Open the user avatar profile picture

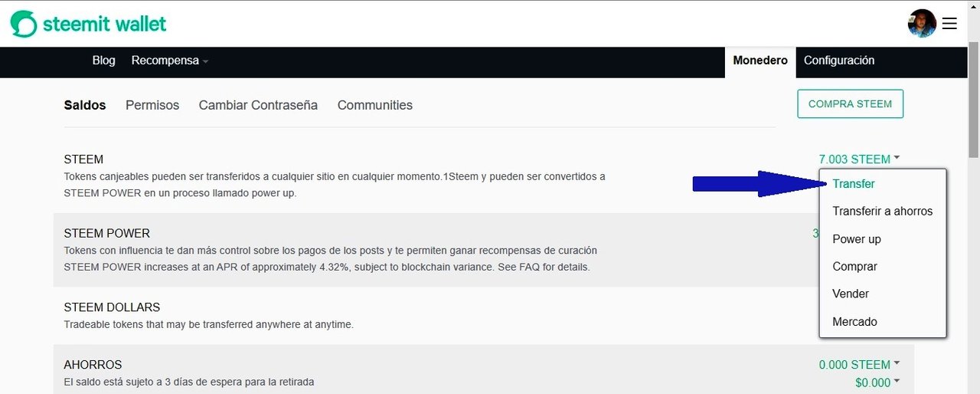[922, 24]
